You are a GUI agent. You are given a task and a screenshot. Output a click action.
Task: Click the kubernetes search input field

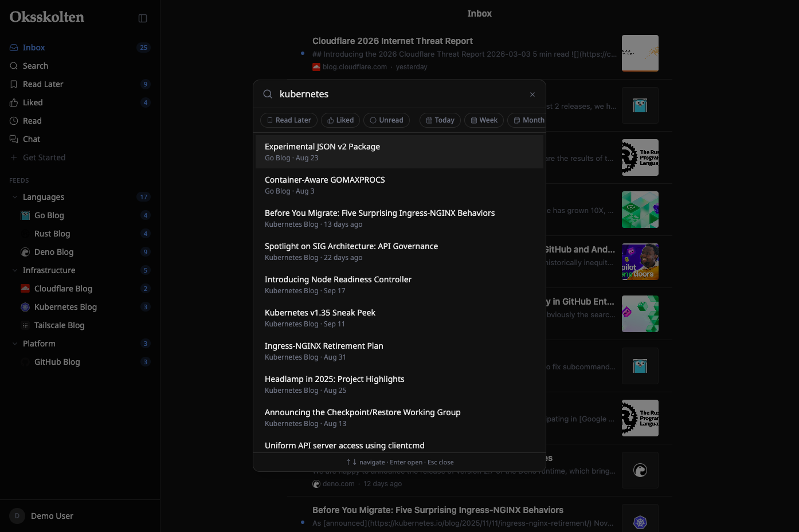coord(400,94)
